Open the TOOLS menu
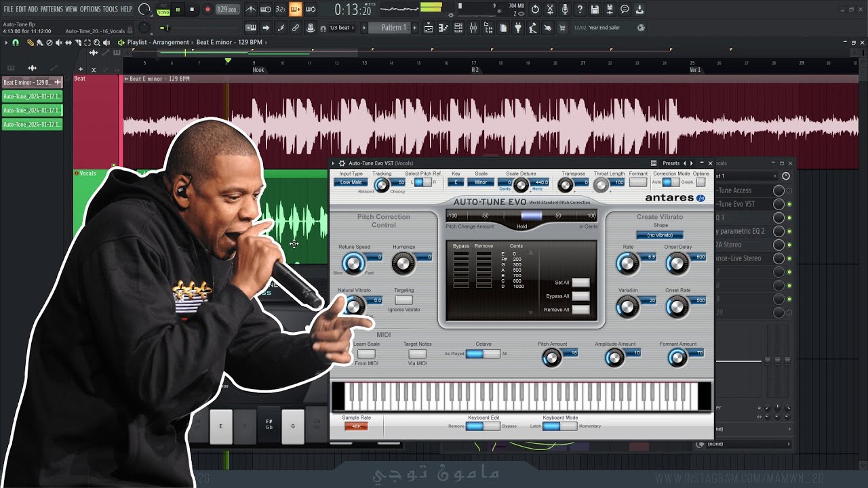 [x=110, y=9]
